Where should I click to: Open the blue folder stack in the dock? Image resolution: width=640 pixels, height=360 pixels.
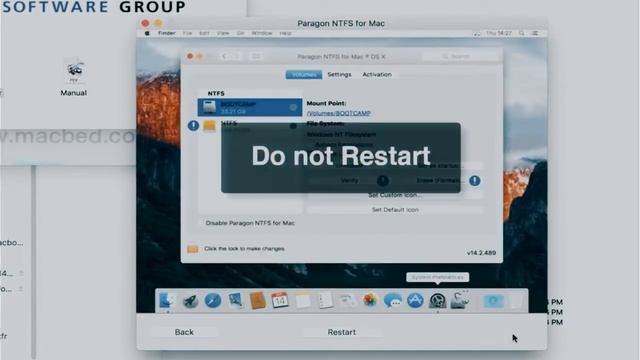pyautogui.click(x=493, y=301)
